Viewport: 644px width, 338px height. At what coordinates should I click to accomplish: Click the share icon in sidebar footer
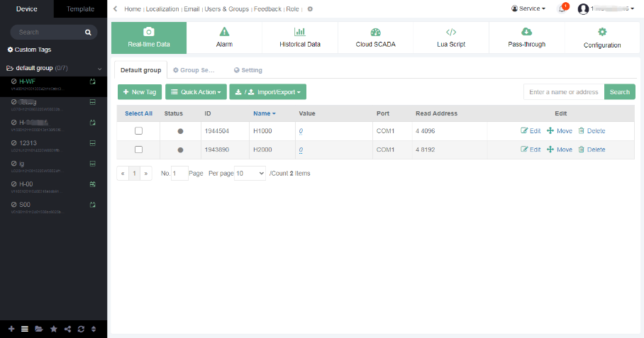pyautogui.click(x=67, y=329)
